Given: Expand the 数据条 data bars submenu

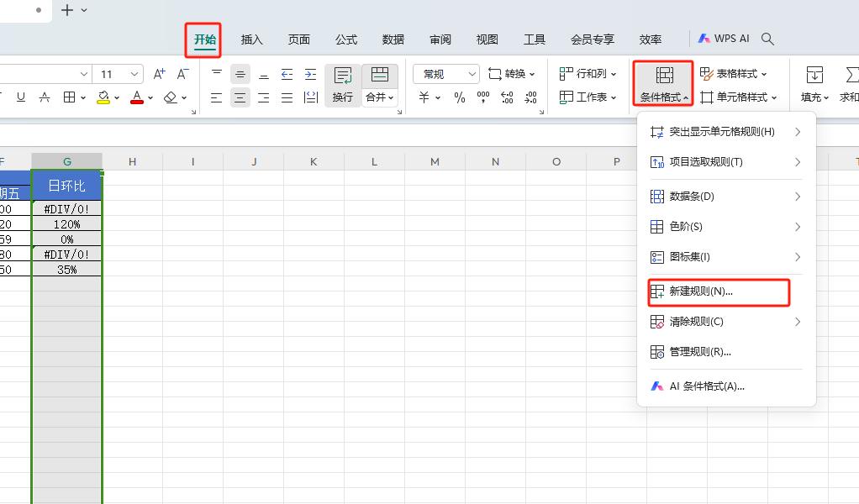Looking at the screenshot, I should tap(726, 197).
